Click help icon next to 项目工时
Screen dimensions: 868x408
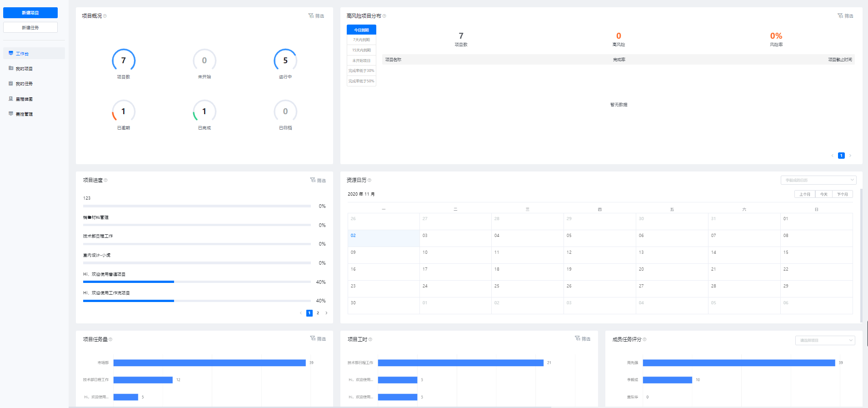(370, 339)
